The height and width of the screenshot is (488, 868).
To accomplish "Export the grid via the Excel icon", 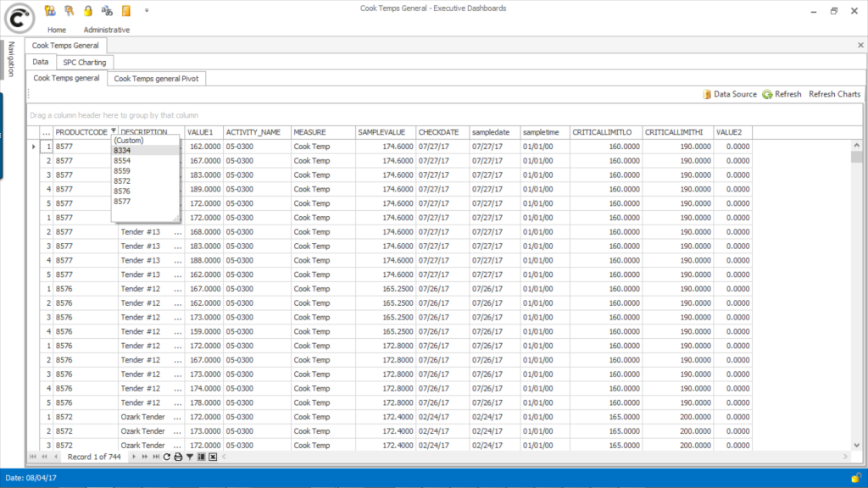I will tap(213, 457).
